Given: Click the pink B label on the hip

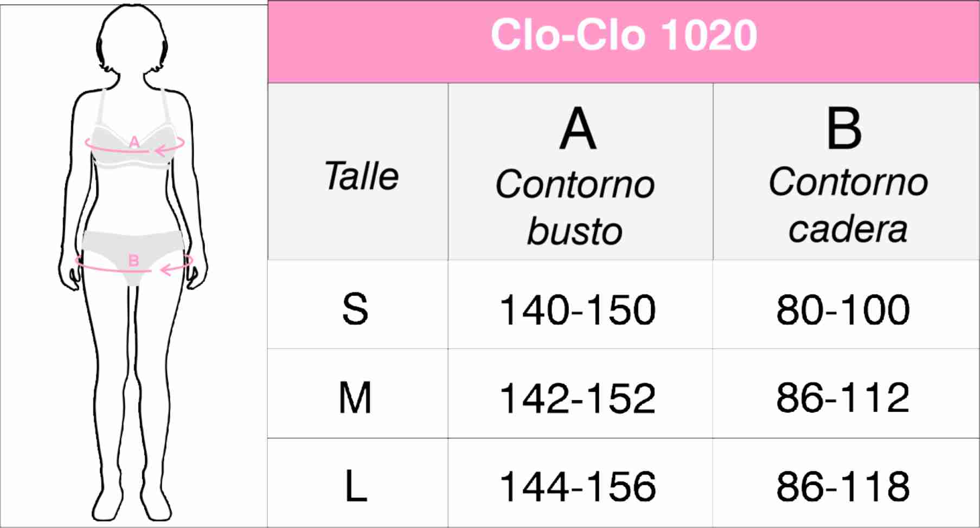Looking at the screenshot, I should (x=133, y=260).
